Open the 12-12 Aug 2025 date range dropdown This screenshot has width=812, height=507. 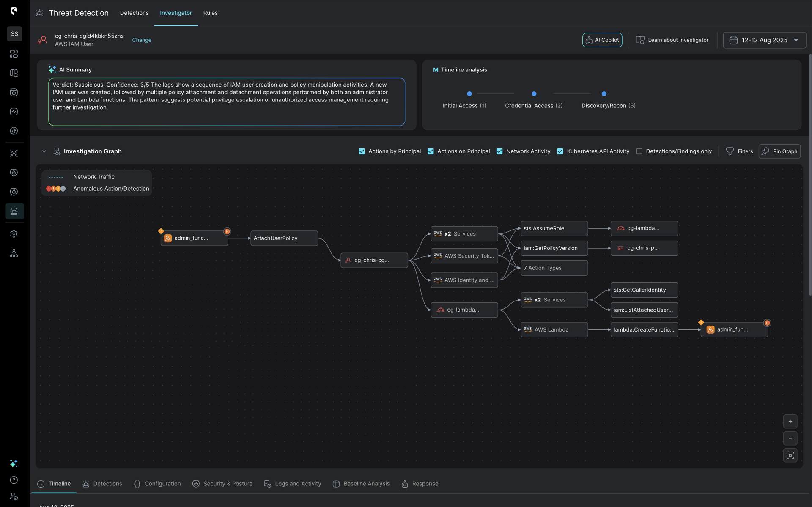coord(764,40)
